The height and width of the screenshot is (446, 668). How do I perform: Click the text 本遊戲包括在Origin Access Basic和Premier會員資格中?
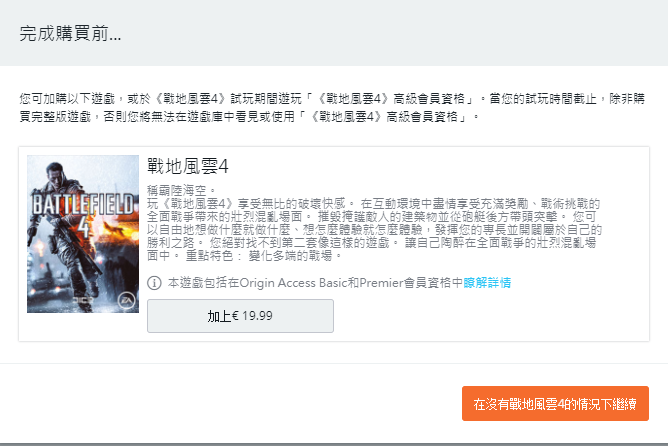click(315, 283)
